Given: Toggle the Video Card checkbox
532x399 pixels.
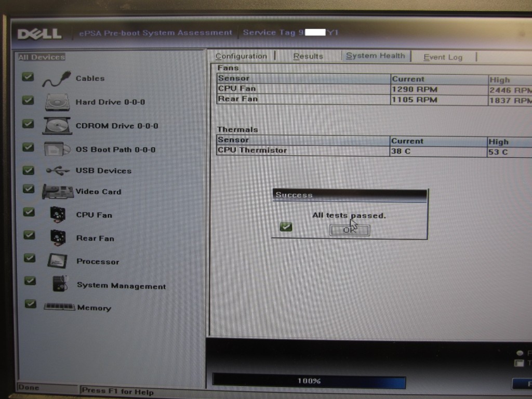Looking at the screenshot, I should [29, 189].
